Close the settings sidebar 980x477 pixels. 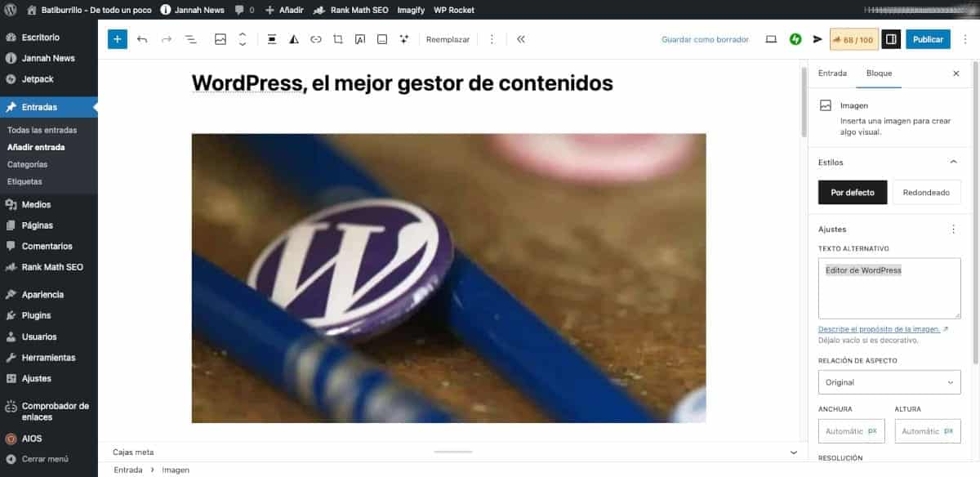tap(956, 74)
